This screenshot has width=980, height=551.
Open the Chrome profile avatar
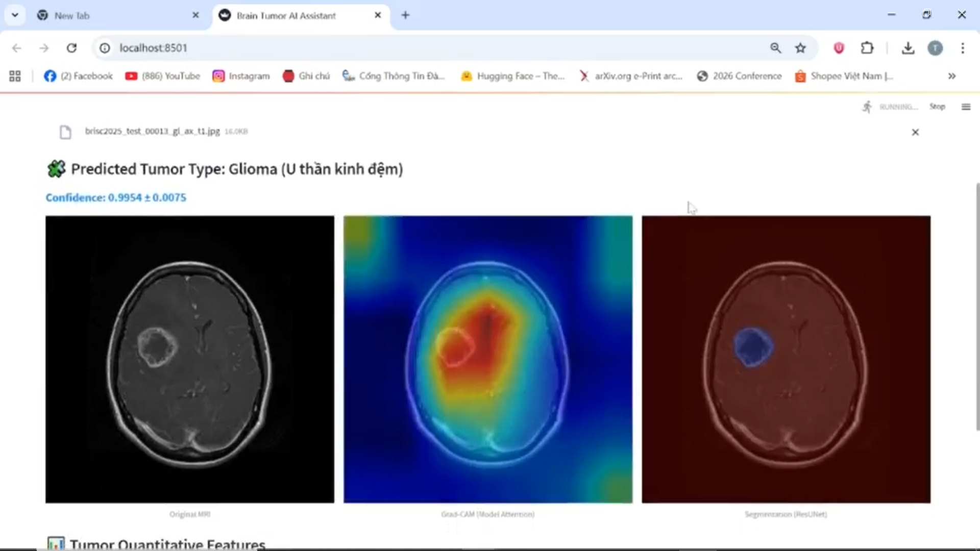tap(935, 48)
